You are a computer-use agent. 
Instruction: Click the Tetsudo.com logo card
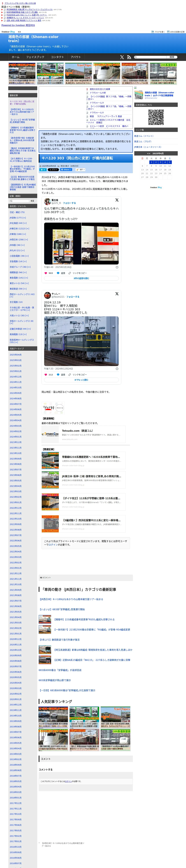click(x=83, y=434)
